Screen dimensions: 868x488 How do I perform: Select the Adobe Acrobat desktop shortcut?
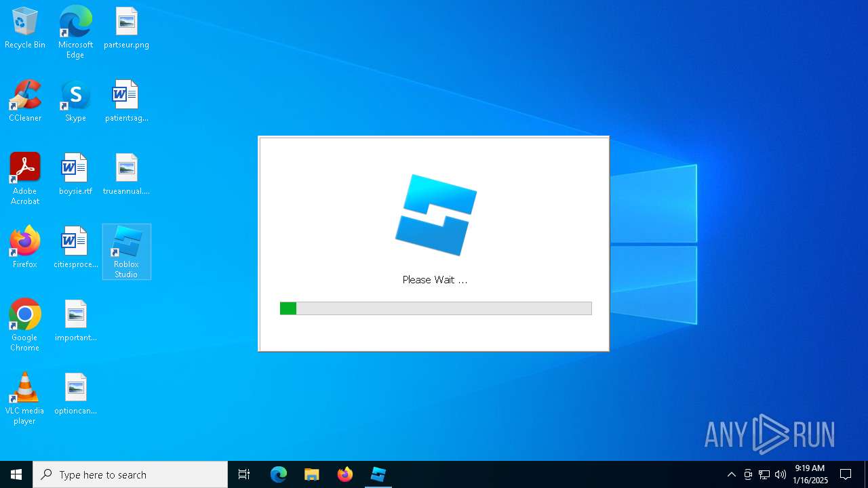pyautogui.click(x=25, y=179)
